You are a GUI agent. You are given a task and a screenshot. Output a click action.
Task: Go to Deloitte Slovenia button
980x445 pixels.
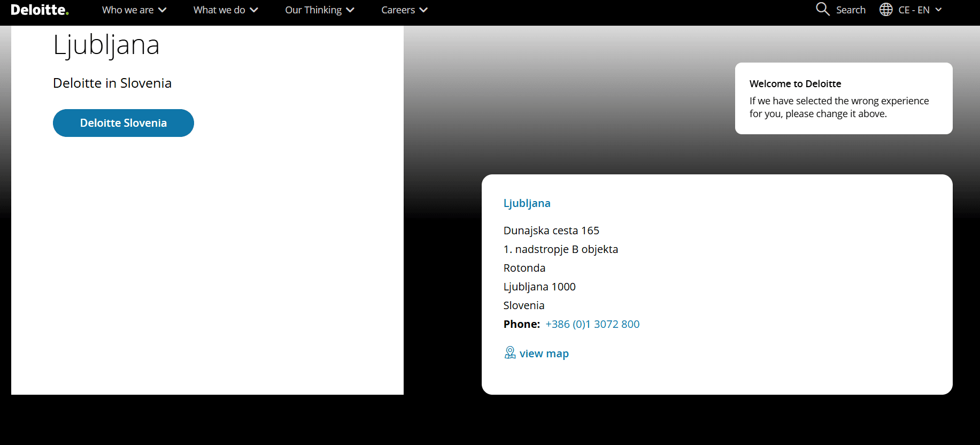124,123
